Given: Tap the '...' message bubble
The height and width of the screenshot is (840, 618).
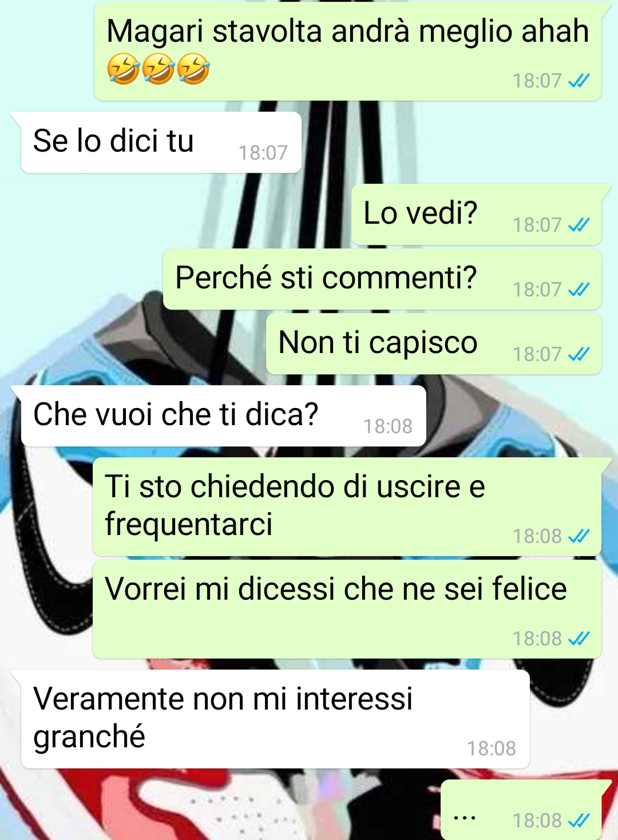Looking at the screenshot, I should 521,810.
